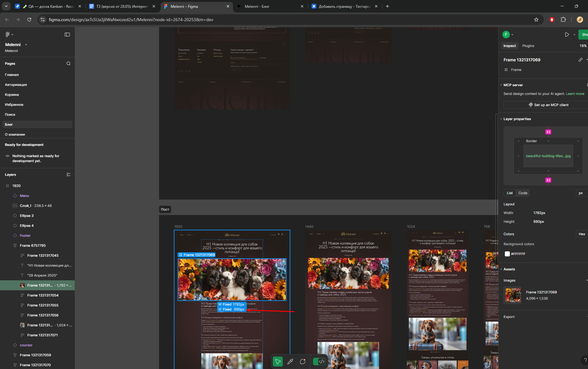Open the Главная page
588x369 pixels.
point(12,75)
